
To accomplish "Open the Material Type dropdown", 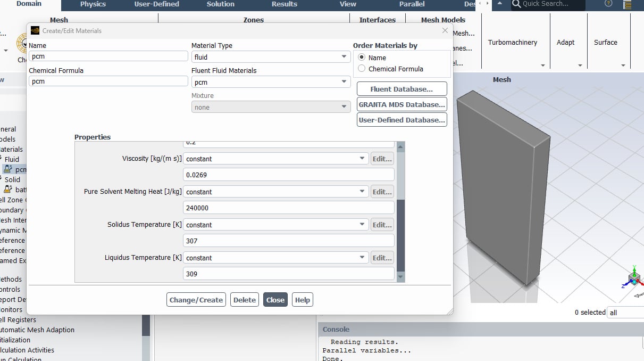I will pos(344,57).
